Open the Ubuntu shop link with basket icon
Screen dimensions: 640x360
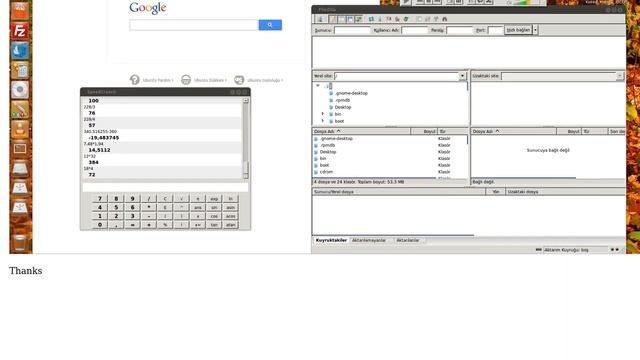pos(204,80)
